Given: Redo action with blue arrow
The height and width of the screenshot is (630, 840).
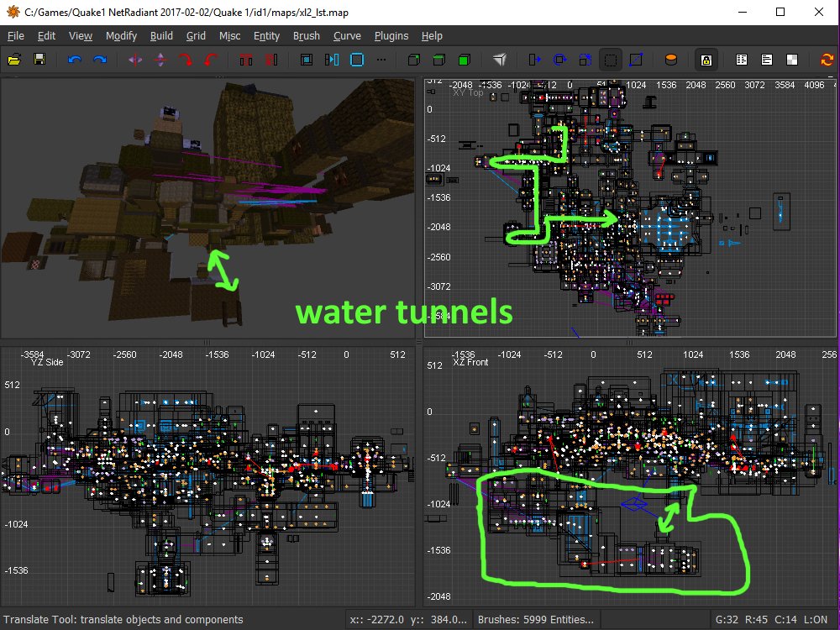Looking at the screenshot, I should click(100, 60).
